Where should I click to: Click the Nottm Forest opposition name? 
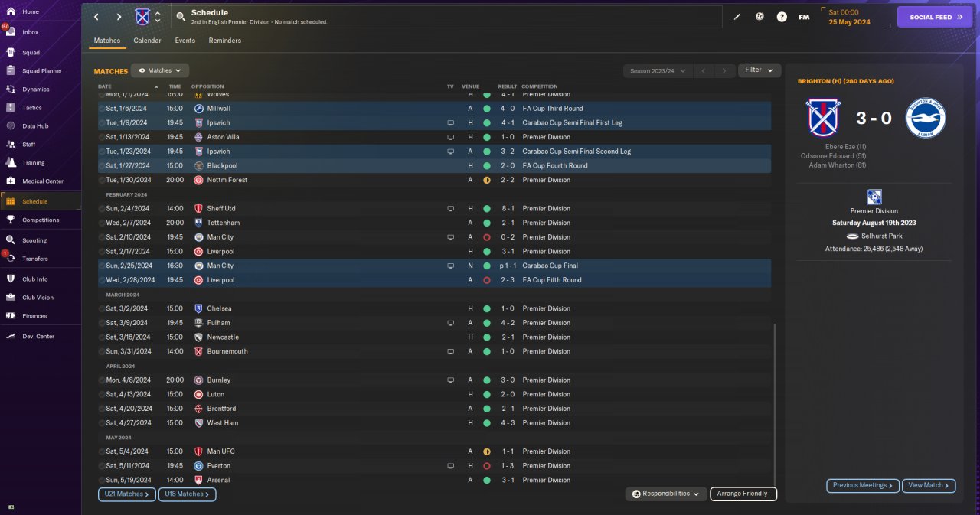[x=227, y=180]
